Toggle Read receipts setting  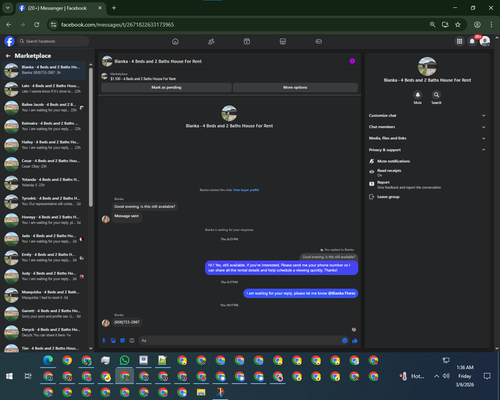428,172
